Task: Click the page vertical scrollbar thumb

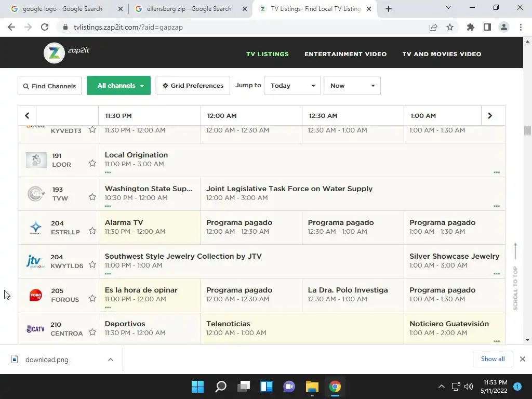Action: tap(527, 130)
